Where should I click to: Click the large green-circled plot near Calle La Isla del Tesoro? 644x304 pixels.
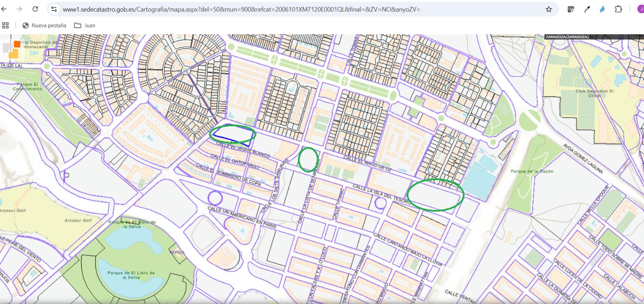435,195
